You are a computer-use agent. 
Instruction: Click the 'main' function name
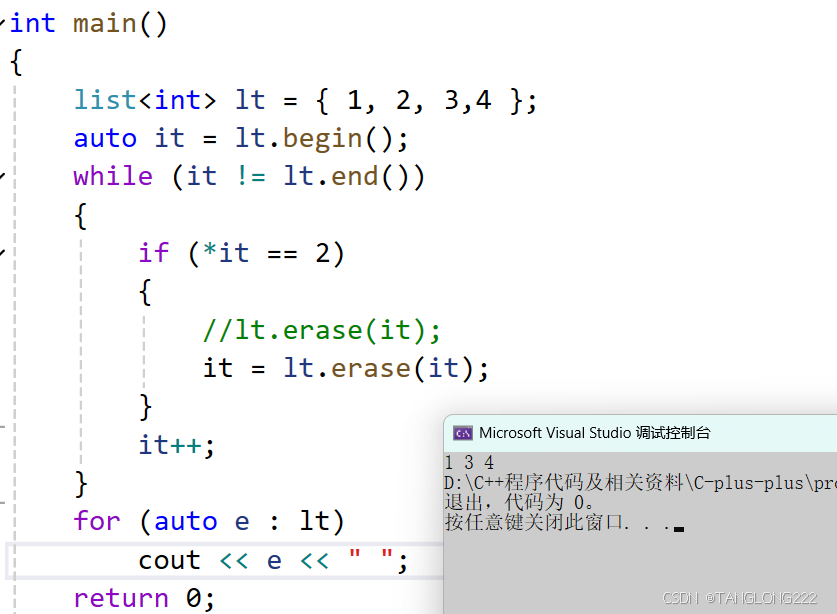tap(105, 24)
